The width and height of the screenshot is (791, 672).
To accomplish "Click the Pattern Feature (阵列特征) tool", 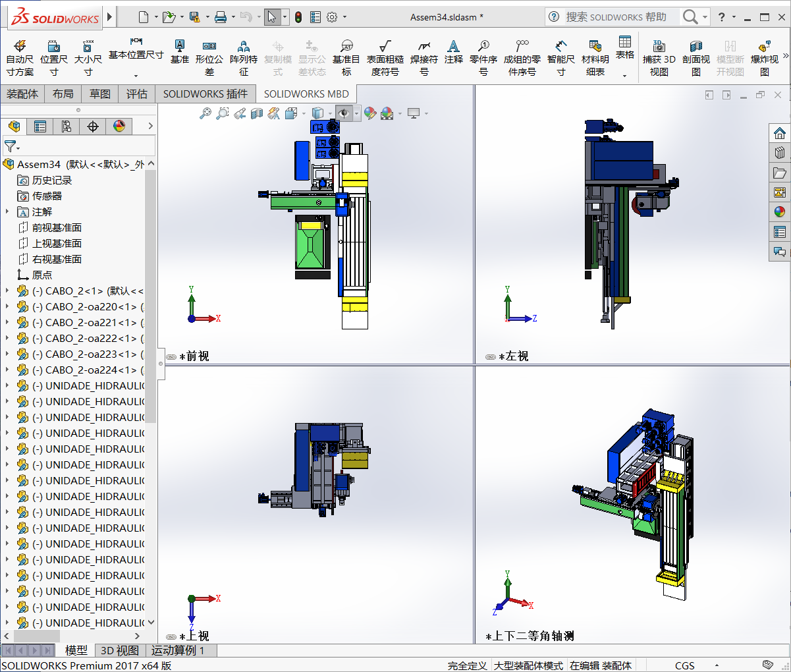I will pos(244,57).
